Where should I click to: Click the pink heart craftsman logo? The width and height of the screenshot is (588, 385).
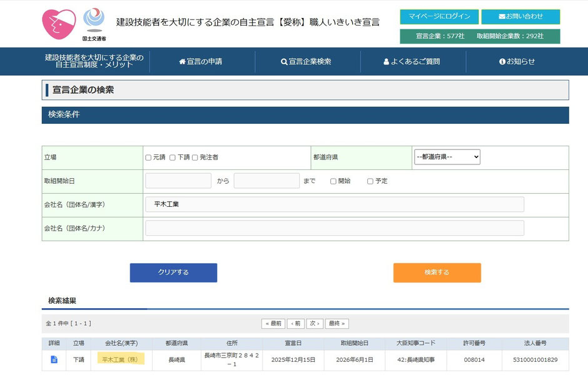point(59,24)
